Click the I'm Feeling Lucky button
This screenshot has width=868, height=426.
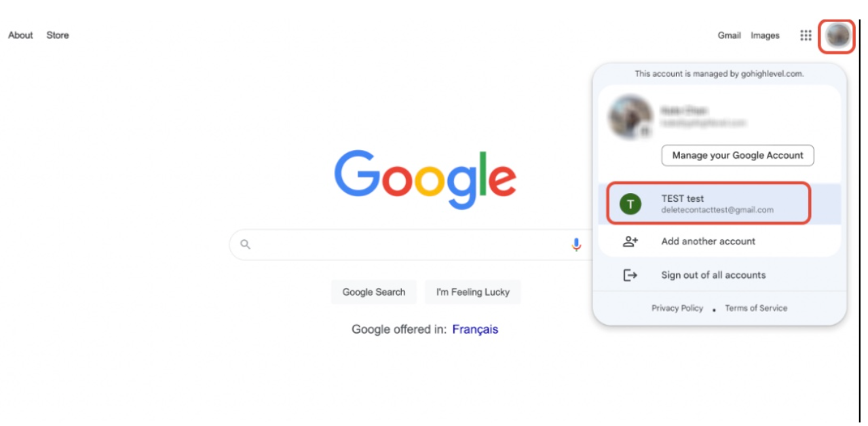point(473,292)
